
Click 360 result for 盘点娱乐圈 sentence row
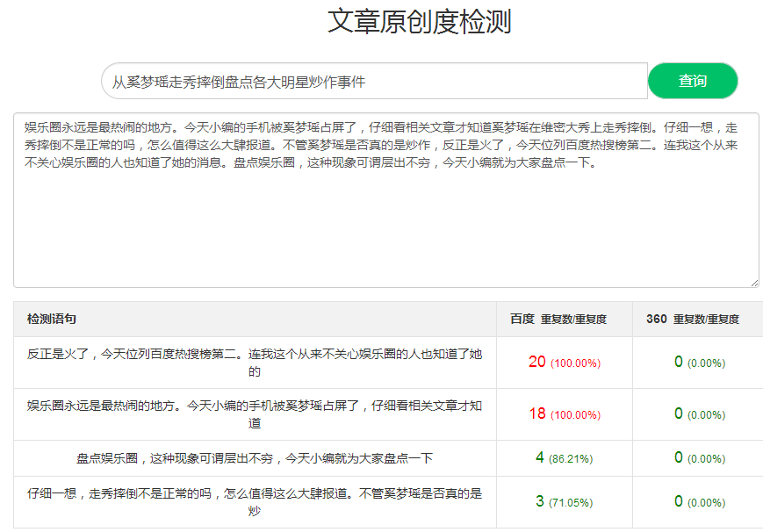(x=679, y=457)
